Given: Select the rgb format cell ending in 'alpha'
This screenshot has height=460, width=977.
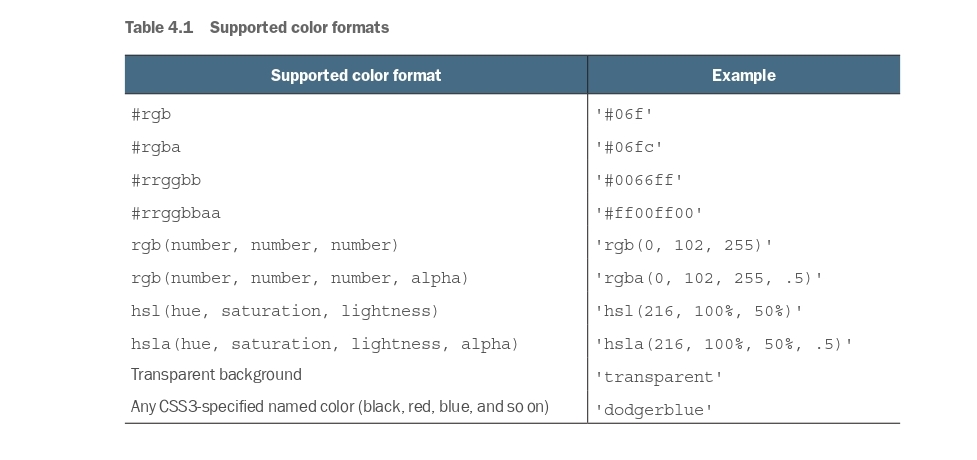Looking at the screenshot, I should pos(300,278).
